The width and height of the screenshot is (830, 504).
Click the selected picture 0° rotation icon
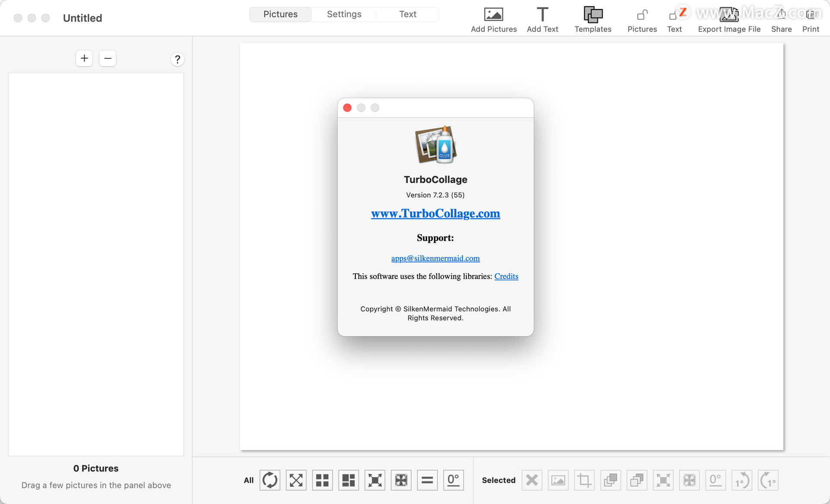tap(715, 480)
